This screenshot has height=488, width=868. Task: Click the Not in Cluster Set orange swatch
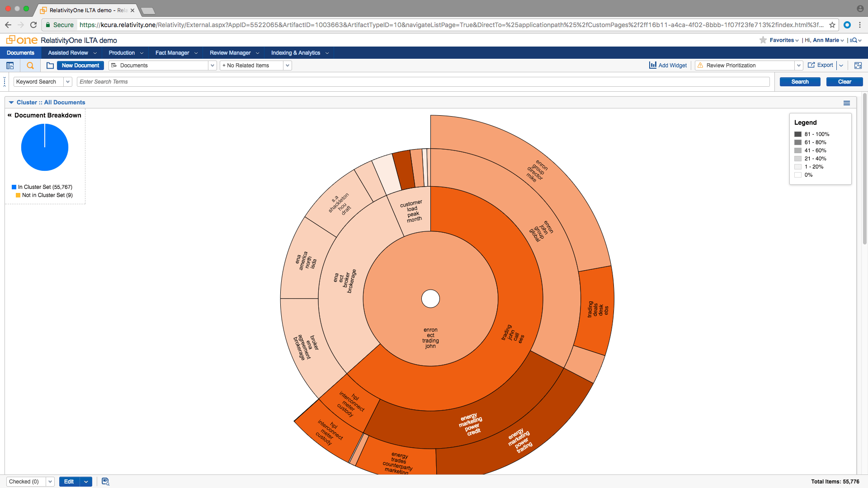pyautogui.click(x=18, y=195)
